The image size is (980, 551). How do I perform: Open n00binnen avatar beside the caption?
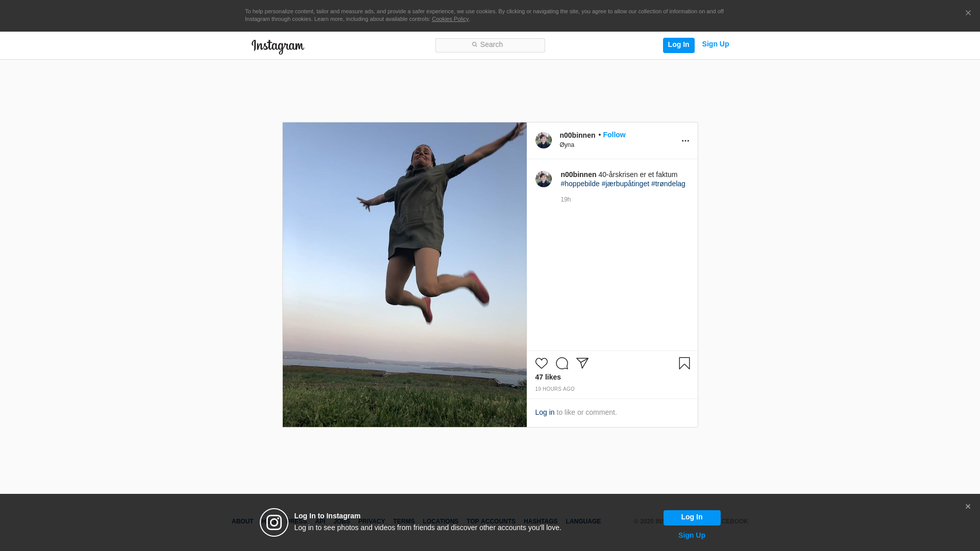(543, 179)
